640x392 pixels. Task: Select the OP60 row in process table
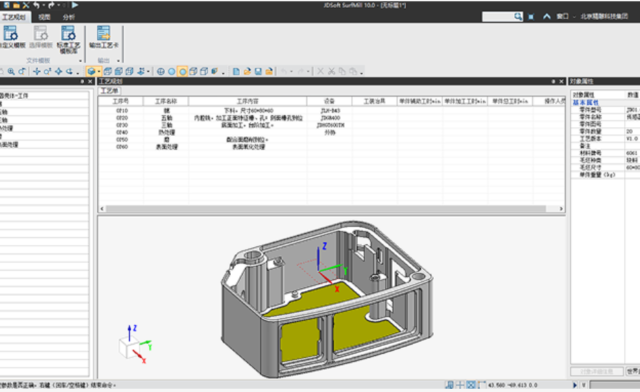[331, 147]
